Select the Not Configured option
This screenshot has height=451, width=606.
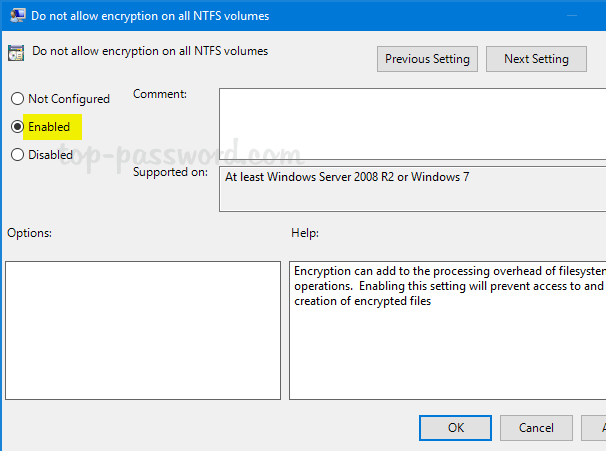coord(17,99)
